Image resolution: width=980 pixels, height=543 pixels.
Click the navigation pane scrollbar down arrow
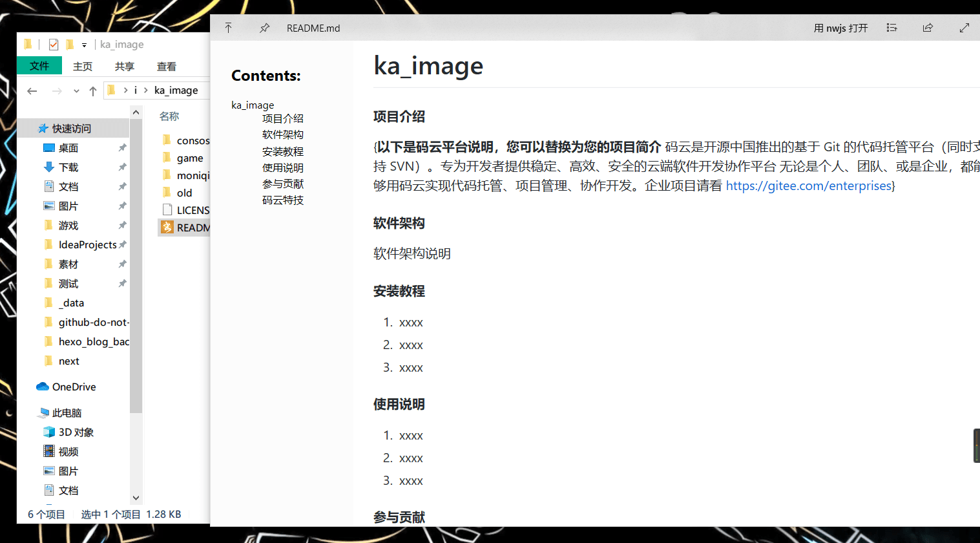tap(136, 498)
